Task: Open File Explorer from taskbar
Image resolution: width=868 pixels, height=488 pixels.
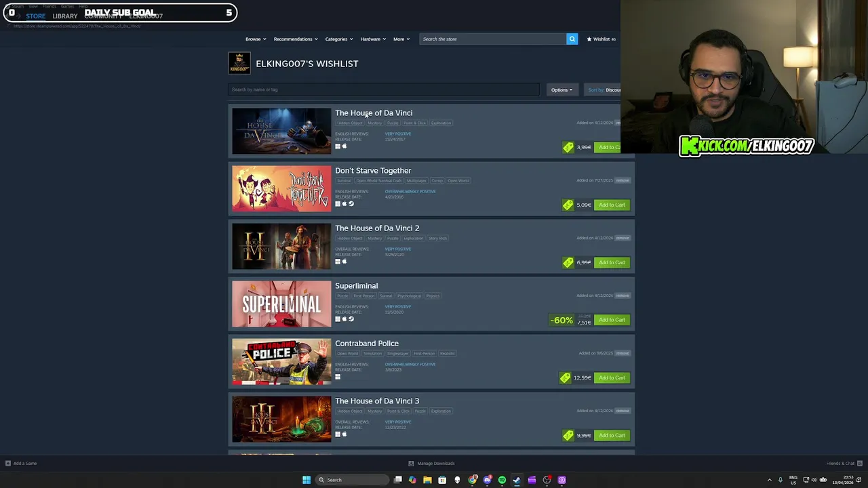Action: (x=427, y=480)
